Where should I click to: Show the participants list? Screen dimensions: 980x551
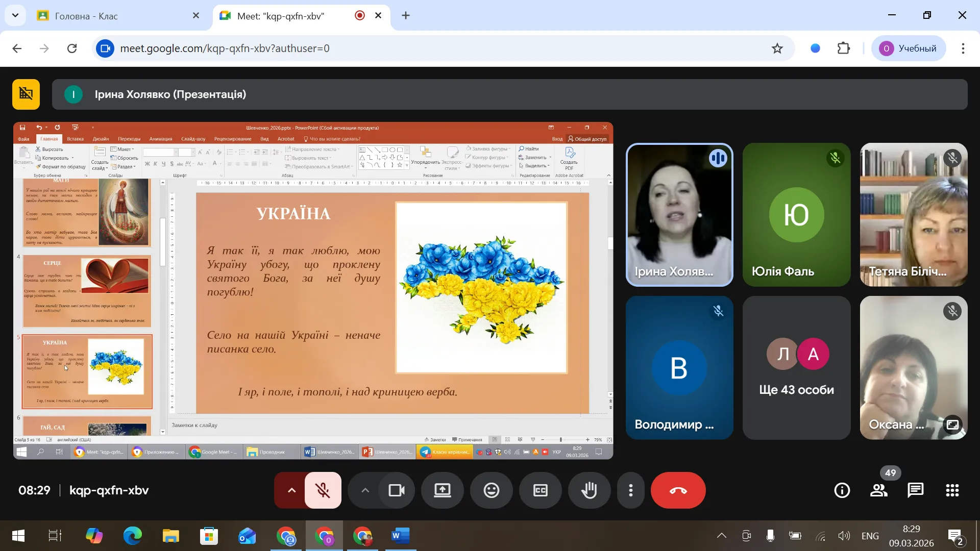click(x=878, y=490)
